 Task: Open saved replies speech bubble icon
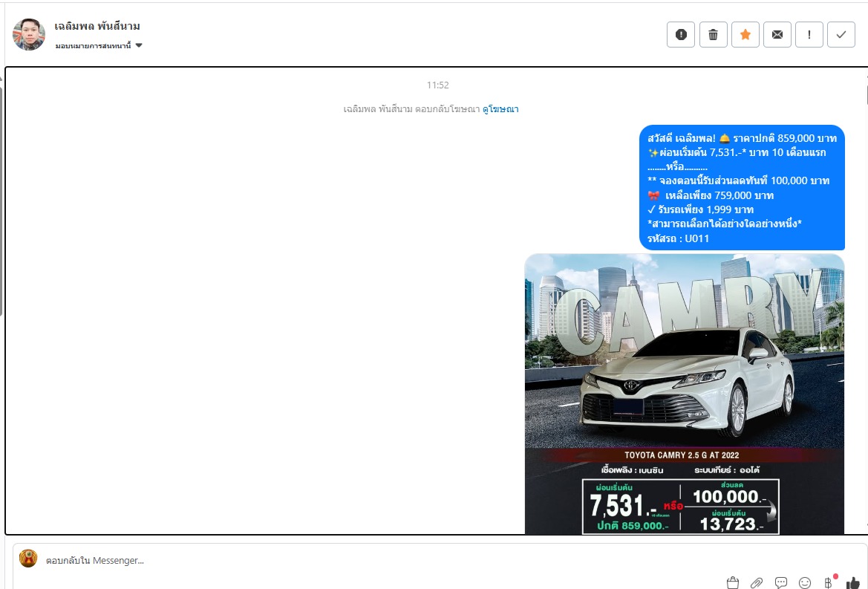pyautogui.click(x=781, y=582)
